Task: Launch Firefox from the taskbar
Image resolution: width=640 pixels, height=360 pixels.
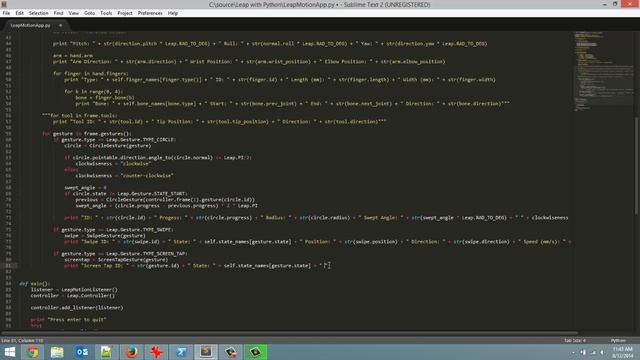Action: [131, 352]
